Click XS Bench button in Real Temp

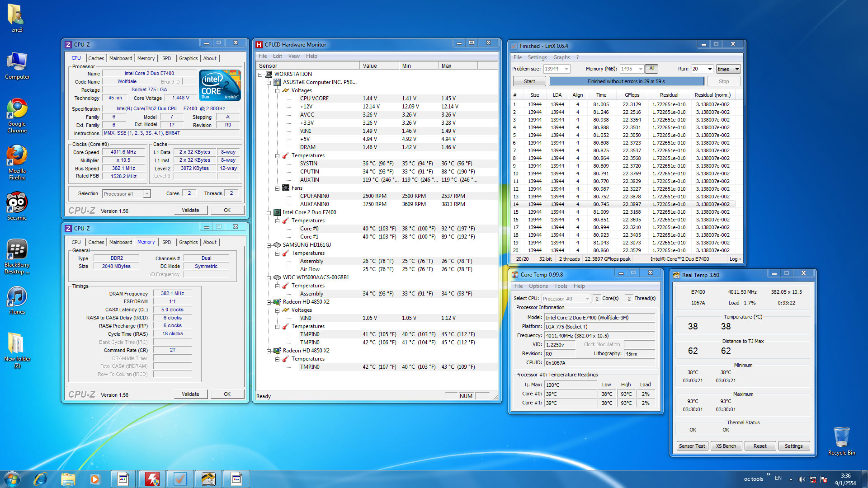coord(726,446)
